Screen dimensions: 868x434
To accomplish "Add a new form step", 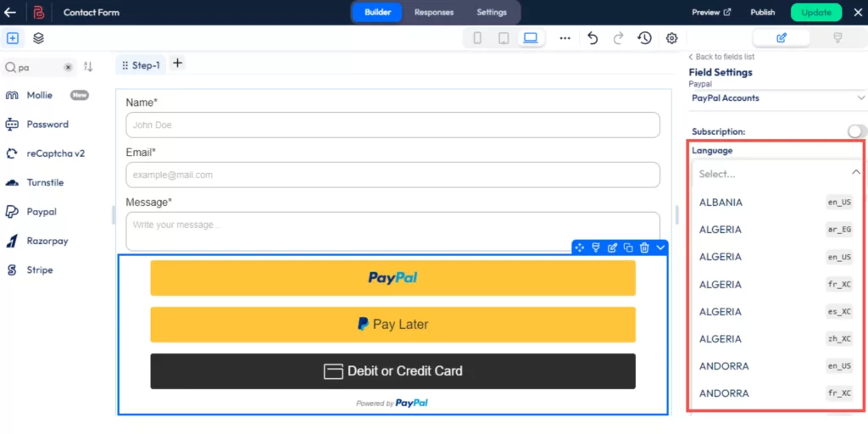I will coord(177,63).
